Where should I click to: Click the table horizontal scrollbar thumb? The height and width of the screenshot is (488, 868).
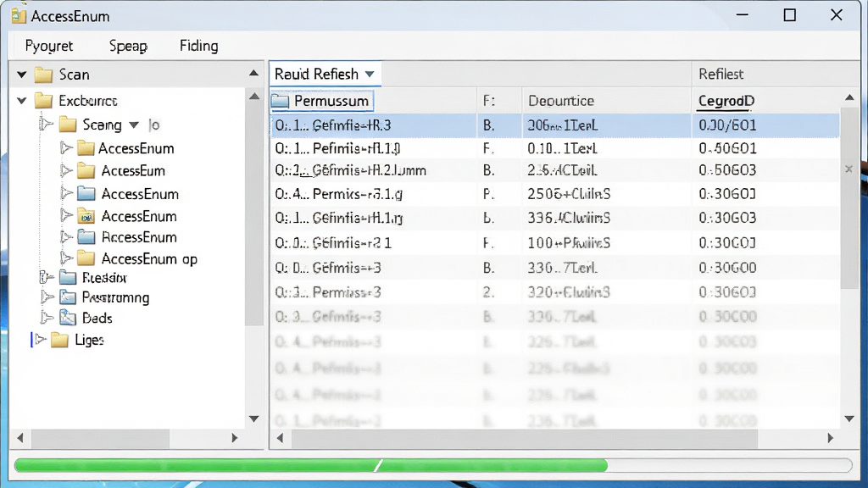coord(525,438)
